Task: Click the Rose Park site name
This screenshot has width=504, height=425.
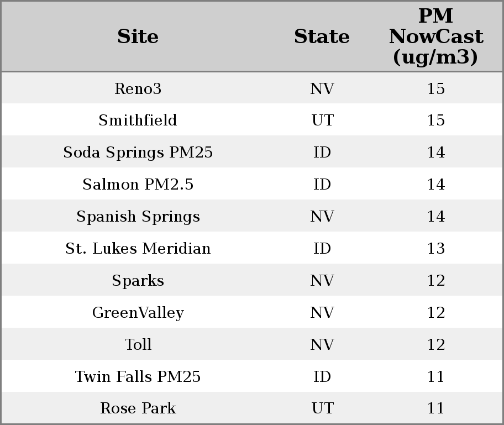Action: point(138,408)
